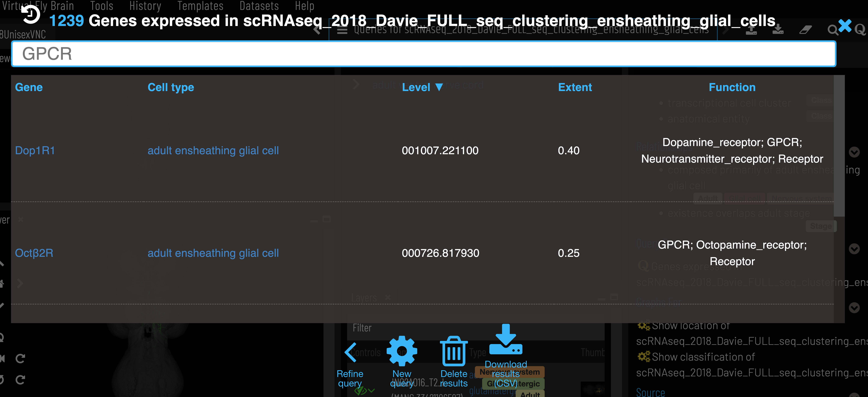Sort the table by Gene column header
Viewport: 868px width, 397px height.
click(x=29, y=87)
